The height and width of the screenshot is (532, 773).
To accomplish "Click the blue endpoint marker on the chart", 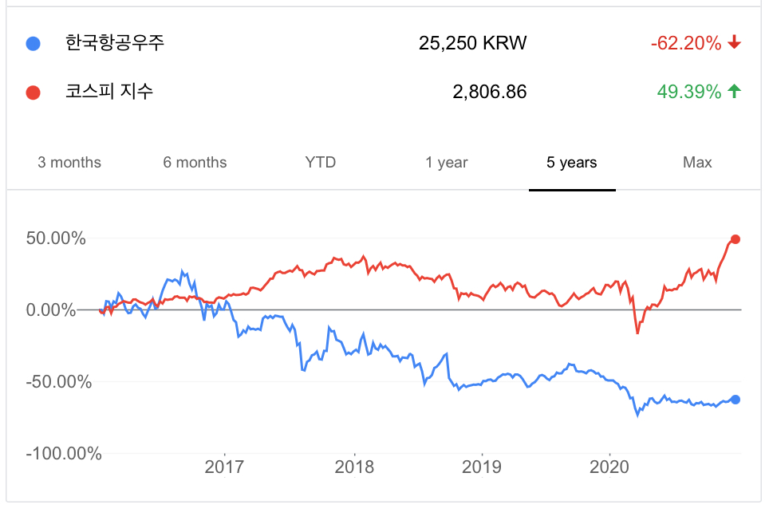I will pos(736,400).
